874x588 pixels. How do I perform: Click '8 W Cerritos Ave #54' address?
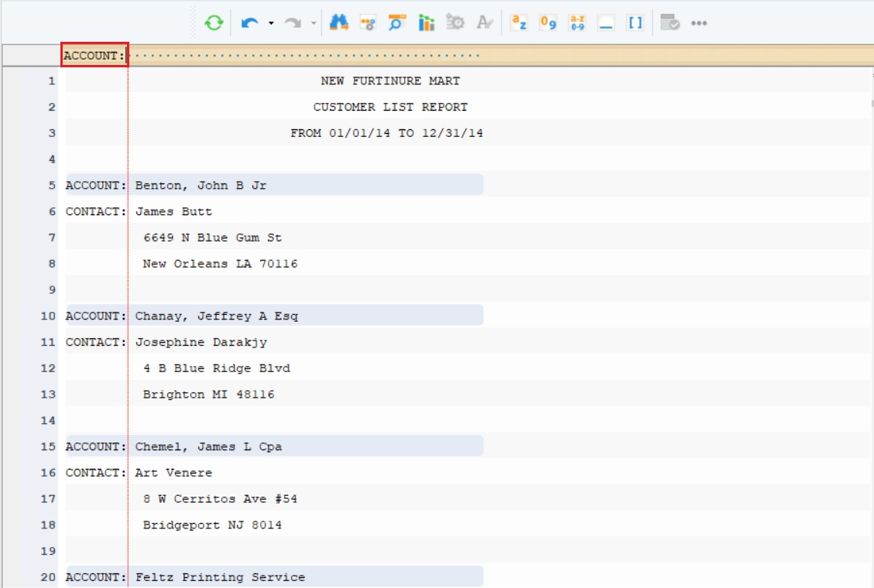(220, 499)
